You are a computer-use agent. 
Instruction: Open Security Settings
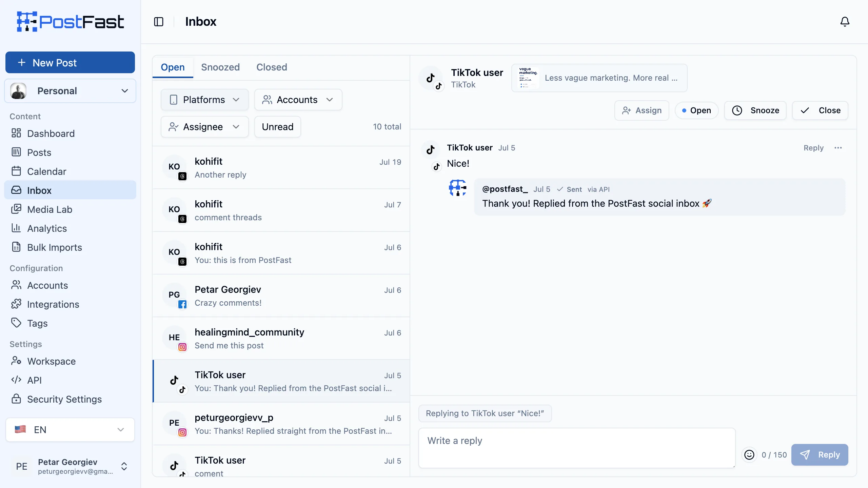tap(70, 399)
